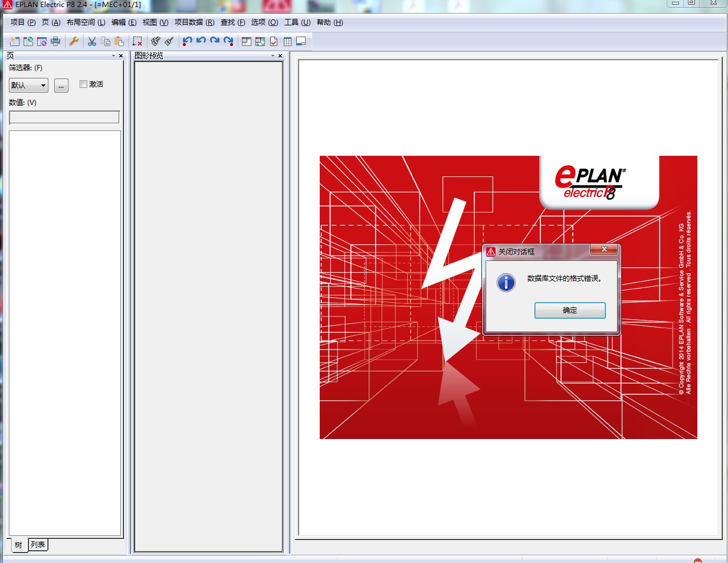Screen dimensions: 728x563
Task: Click the plain Redo arrow icon
Action: coord(215,41)
